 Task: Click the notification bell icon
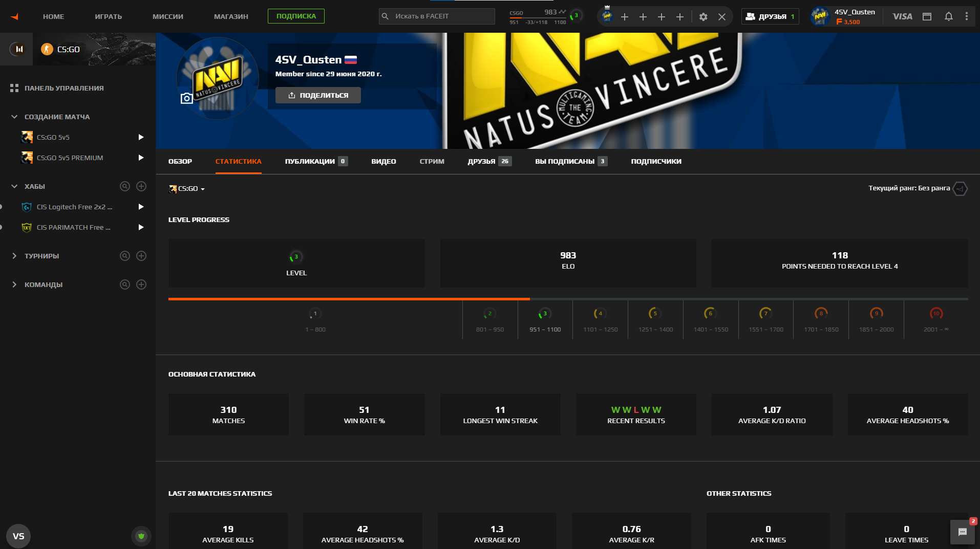tap(948, 16)
